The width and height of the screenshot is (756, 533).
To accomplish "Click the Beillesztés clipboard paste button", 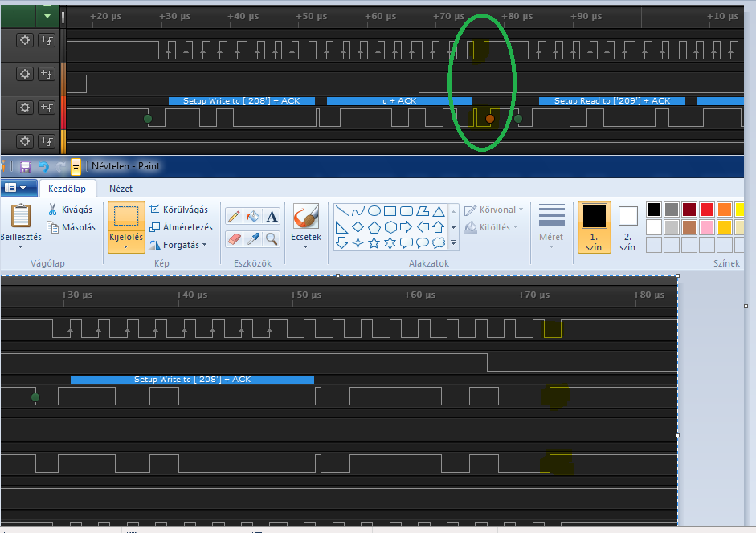I will coord(21,222).
